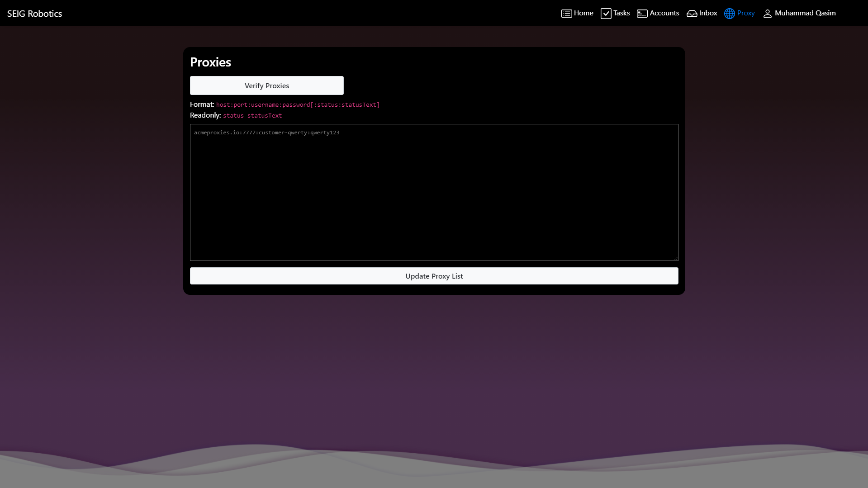Image resolution: width=868 pixels, height=488 pixels.
Task: Click the blue Proxy globe icon
Action: click(x=729, y=14)
